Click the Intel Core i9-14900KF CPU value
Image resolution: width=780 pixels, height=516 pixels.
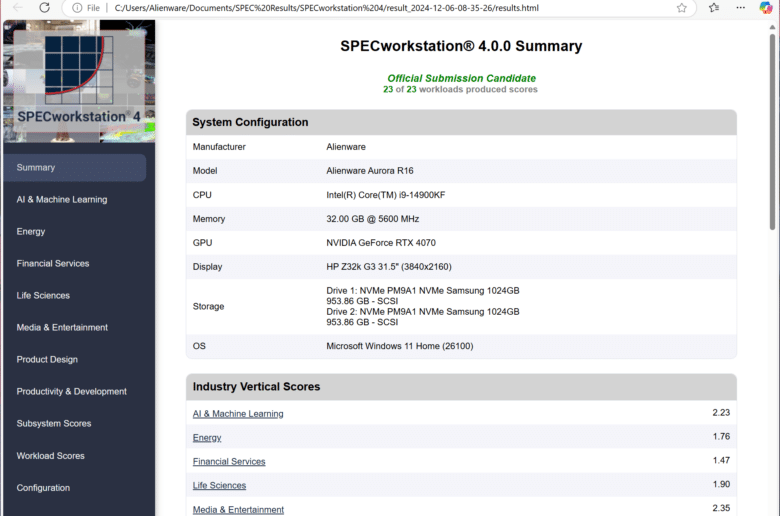click(x=386, y=195)
